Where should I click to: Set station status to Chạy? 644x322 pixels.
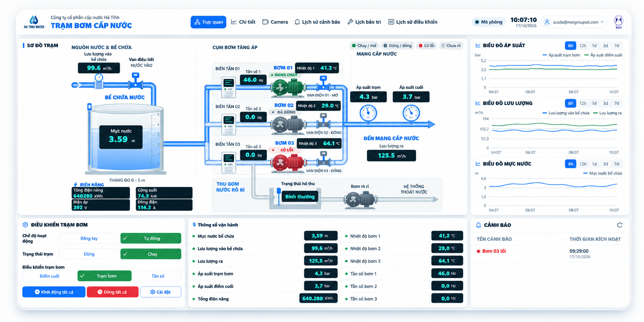click(151, 254)
